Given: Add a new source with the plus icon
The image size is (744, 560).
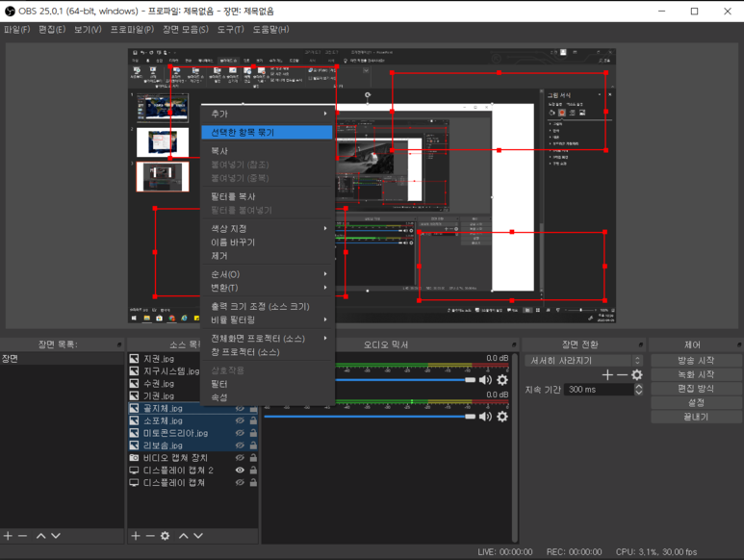Looking at the screenshot, I should (136, 536).
